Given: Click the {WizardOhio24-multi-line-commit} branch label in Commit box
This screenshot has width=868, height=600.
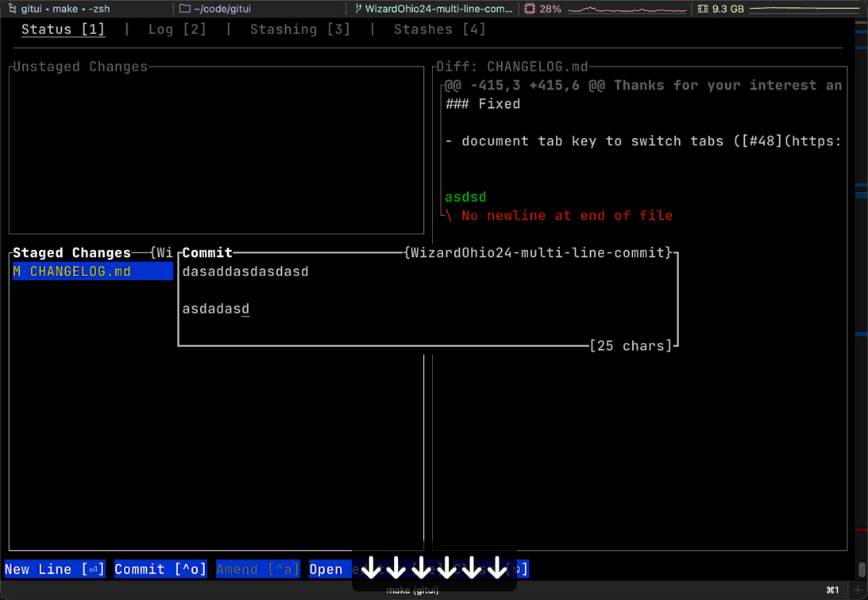Looking at the screenshot, I should [x=538, y=252].
